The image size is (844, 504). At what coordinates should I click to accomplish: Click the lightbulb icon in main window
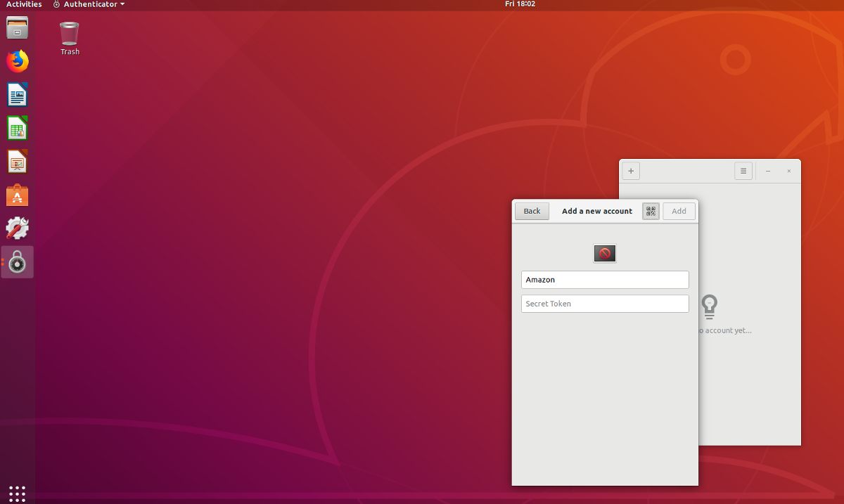point(710,306)
